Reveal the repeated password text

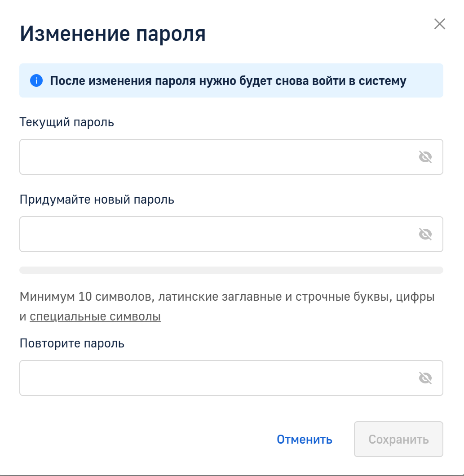pyautogui.click(x=425, y=378)
